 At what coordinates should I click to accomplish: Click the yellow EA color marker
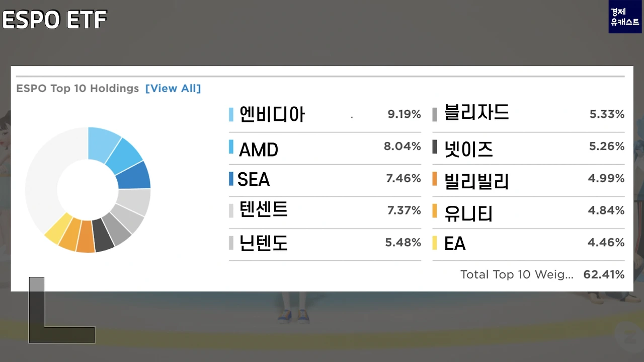click(x=435, y=243)
